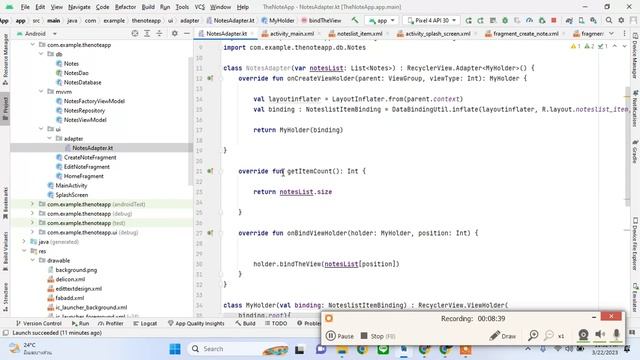Collapse the drawable folder
The height and width of the screenshot is (360, 640).
(x=33, y=260)
